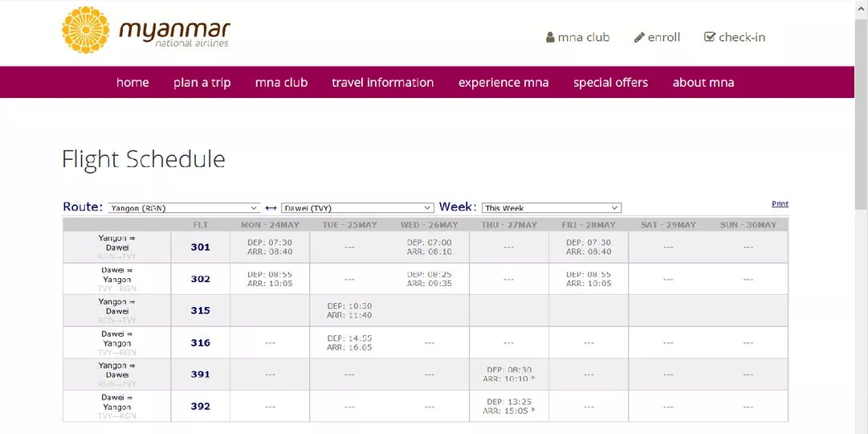
Task: Click flight 316 Tuesday DEP 14:55 cell
Action: 350,342
